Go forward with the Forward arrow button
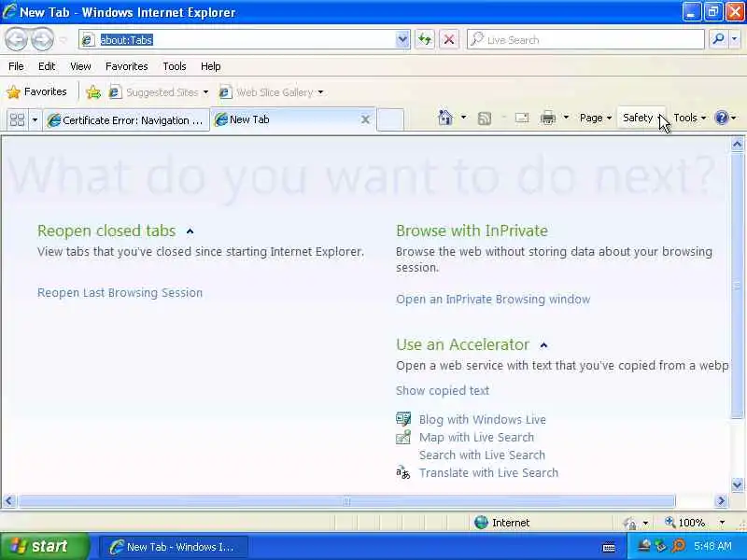This screenshot has width=747, height=560. point(42,39)
